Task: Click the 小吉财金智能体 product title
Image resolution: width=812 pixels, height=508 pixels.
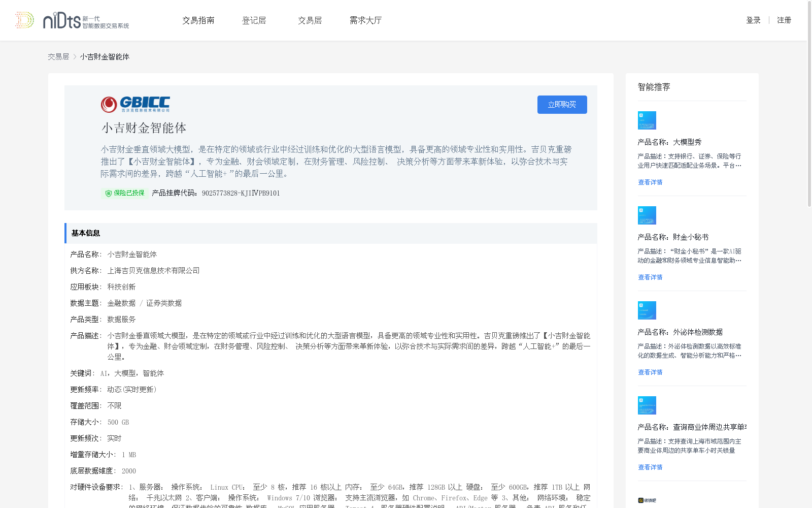Action: [144, 128]
